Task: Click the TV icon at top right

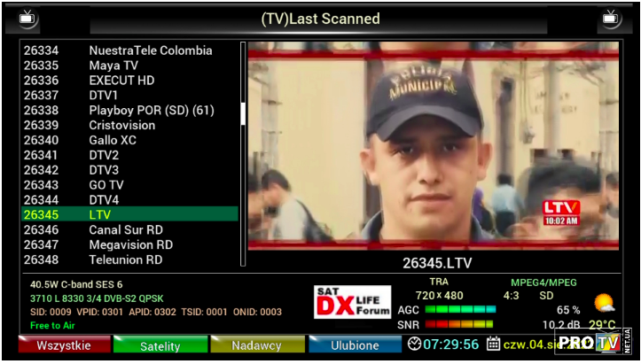Action: 611,18
